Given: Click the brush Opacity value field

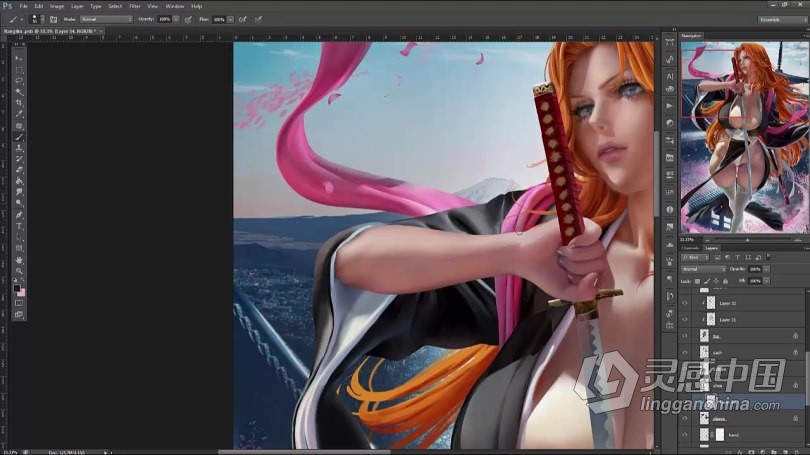Looking at the screenshot, I should coord(165,20).
